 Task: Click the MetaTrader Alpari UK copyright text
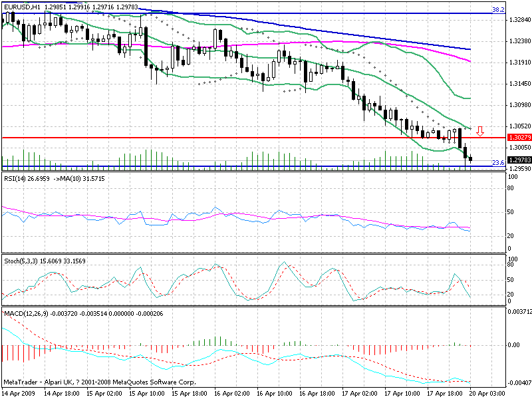[x=99, y=382]
